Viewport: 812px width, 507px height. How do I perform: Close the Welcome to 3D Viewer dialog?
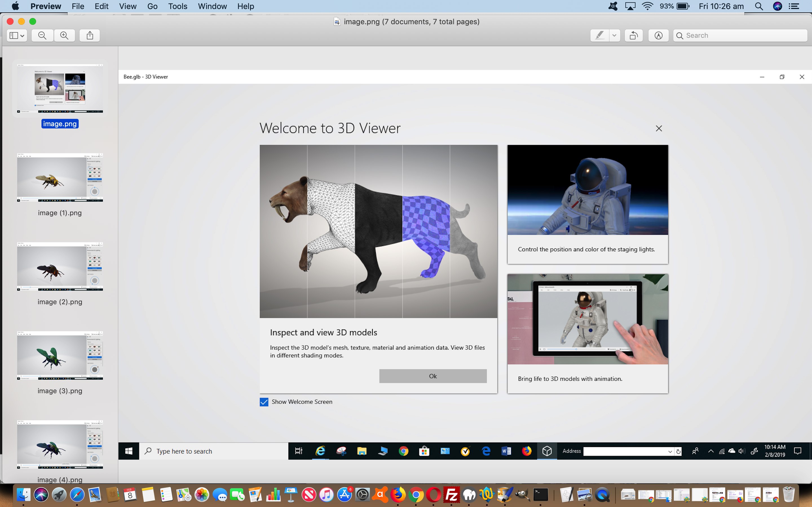point(659,128)
